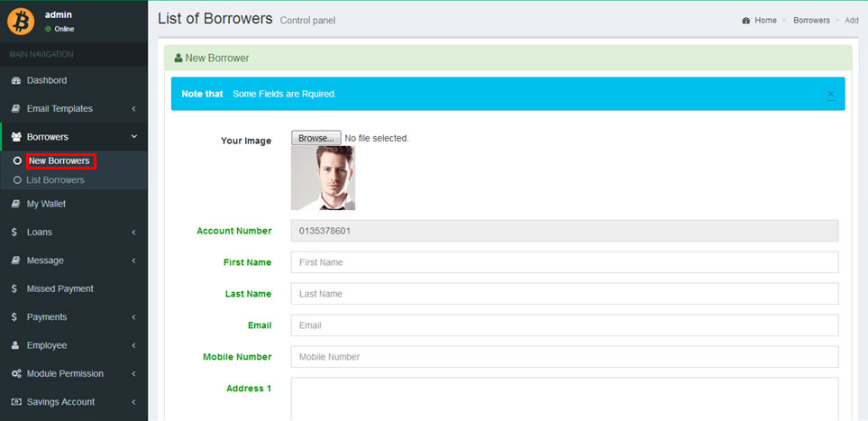Dismiss the blue note alert banner
This screenshot has width=868, height=421.
830,94
